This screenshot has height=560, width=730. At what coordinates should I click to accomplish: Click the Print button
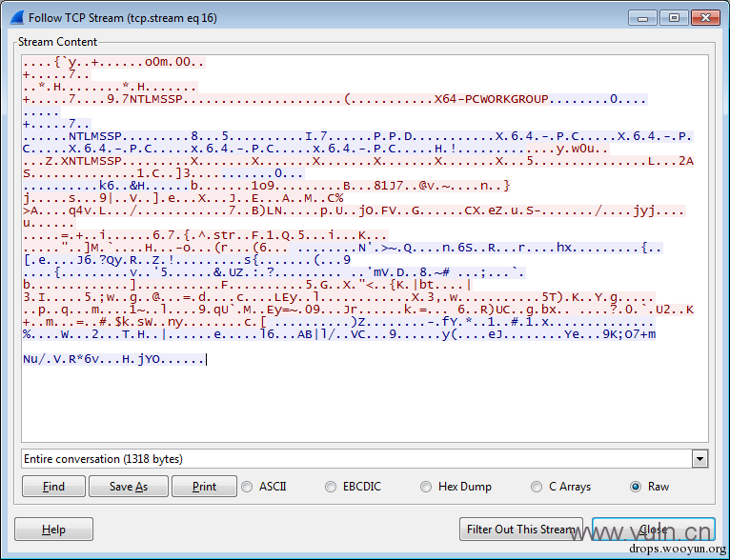(204, 487)
